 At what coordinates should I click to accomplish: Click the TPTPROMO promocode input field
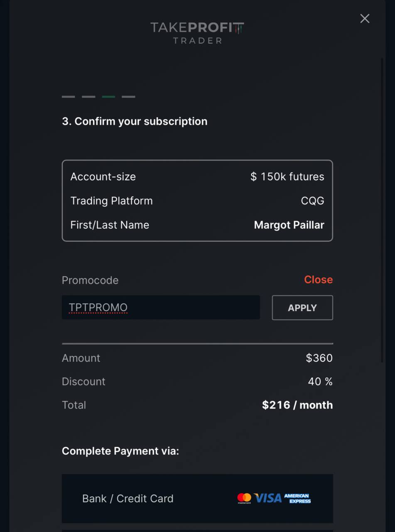click(161, 308)
